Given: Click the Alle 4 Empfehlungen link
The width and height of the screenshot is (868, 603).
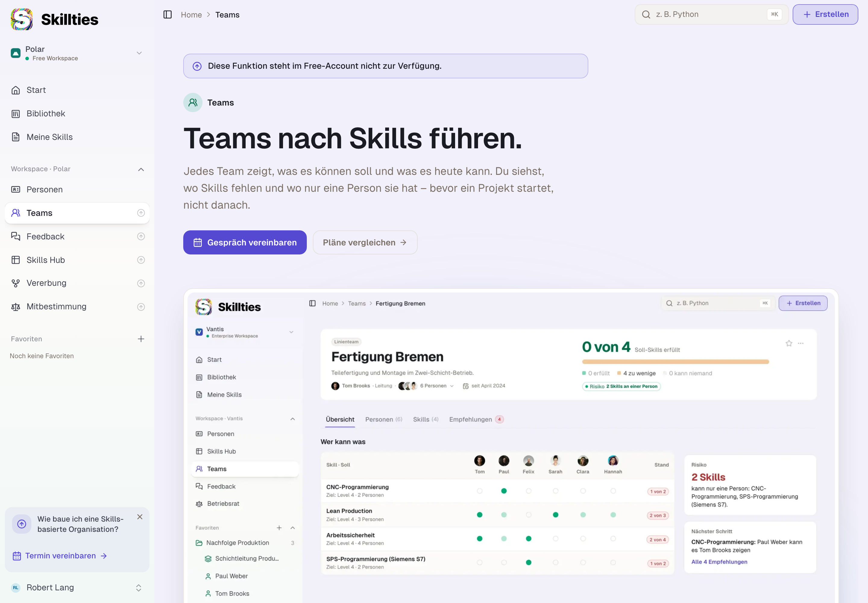Looking at the screenshot, I should pos(719,562).
